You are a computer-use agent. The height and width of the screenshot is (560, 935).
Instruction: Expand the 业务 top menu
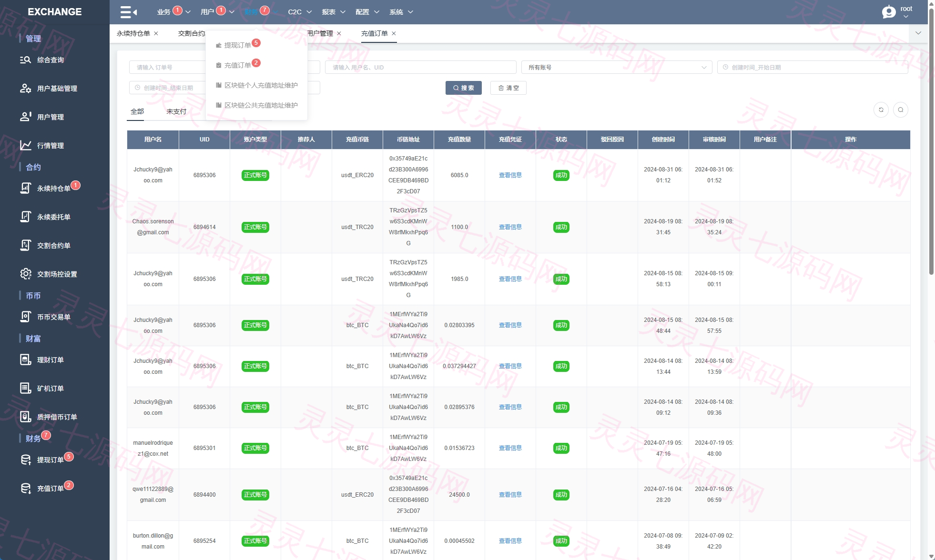tap(173, 12)
